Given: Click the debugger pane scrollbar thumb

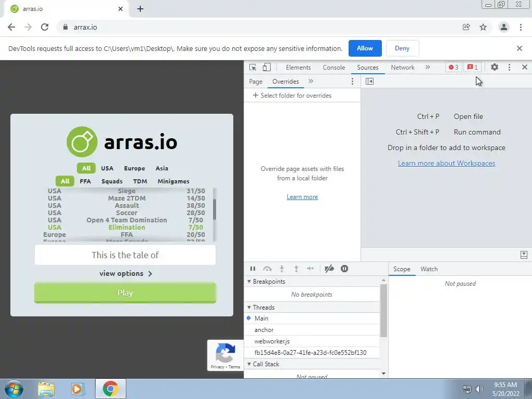Looking at the screenshot, I should [x=384, y=311].
